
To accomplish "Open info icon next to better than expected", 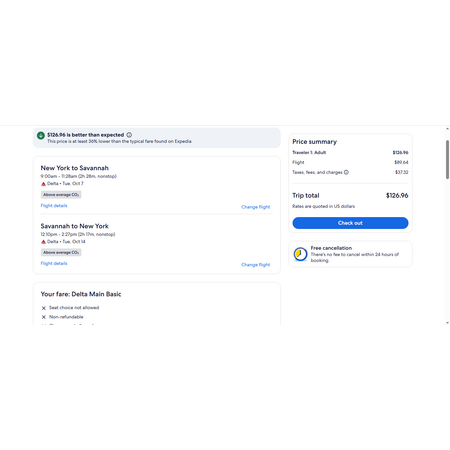I will click(129, 135).
